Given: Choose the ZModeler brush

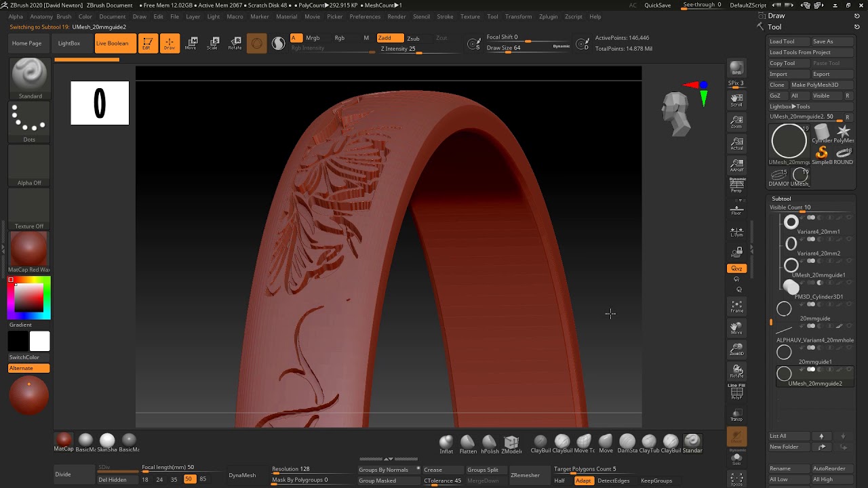Looking at the screenshot, I should coord(511,444).
